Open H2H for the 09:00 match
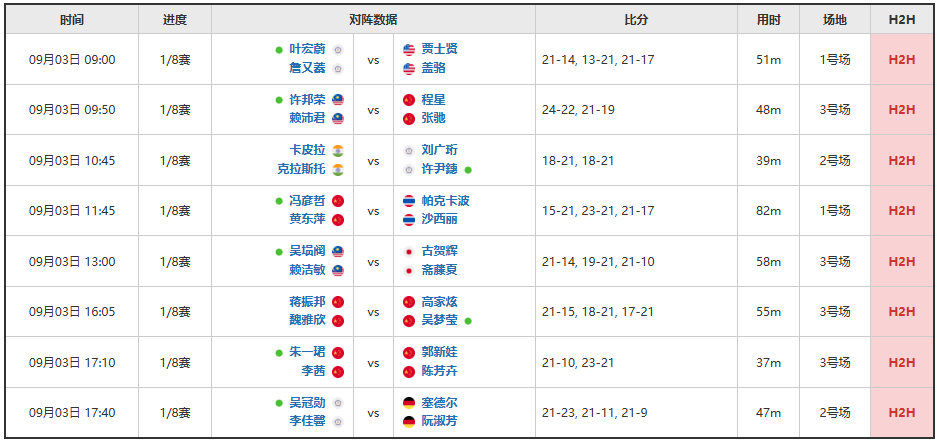 (x=902, y=60)
